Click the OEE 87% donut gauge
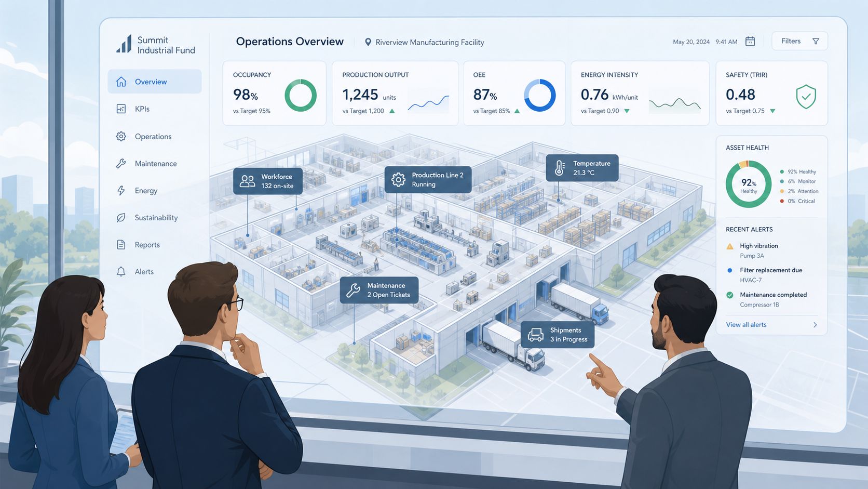Viewport: 868px width, 489px height. pyautogui.click(x=540, y=95)
